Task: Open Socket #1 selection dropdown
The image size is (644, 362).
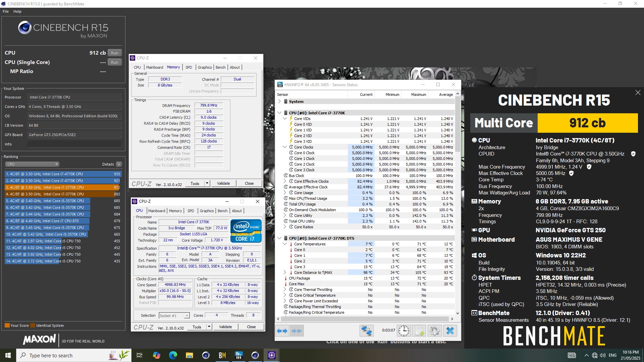Action: (174, 316)
